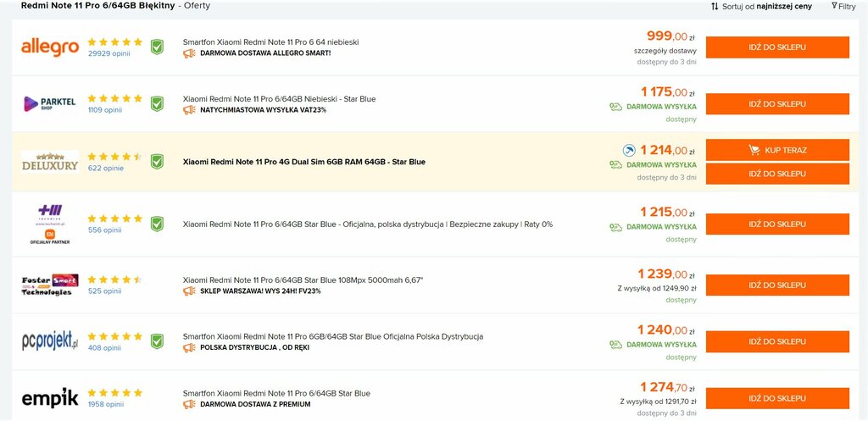Click the star rating in Allegro row
This screenshot has height=421, width=868.
(x=114, y=42)
